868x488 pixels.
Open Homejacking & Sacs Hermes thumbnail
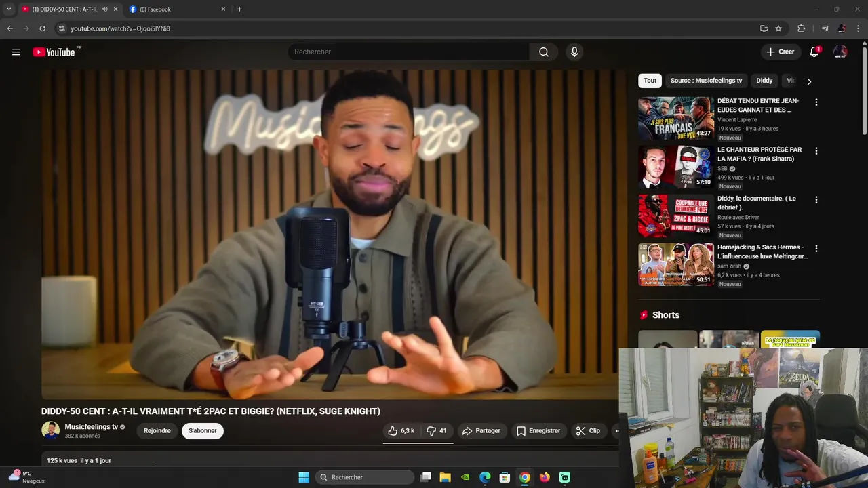point(676,265)
